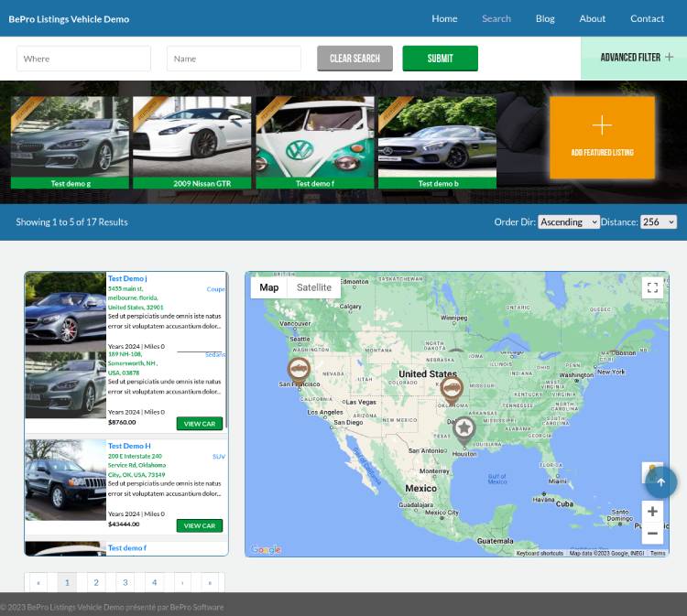Click the scroll-to-top arrow button

661,482
